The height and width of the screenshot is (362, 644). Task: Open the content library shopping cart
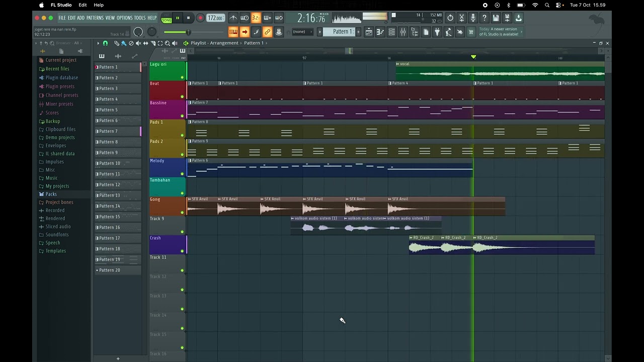471,32
